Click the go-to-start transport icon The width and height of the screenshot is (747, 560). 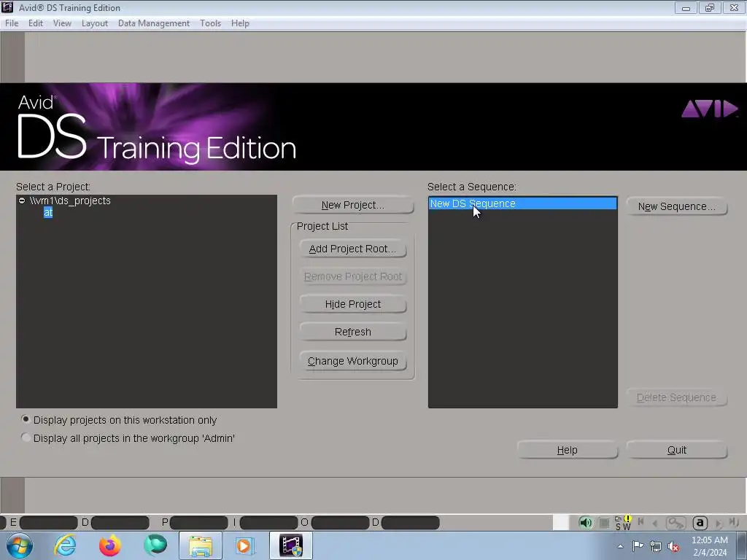(x=641, y=522)
